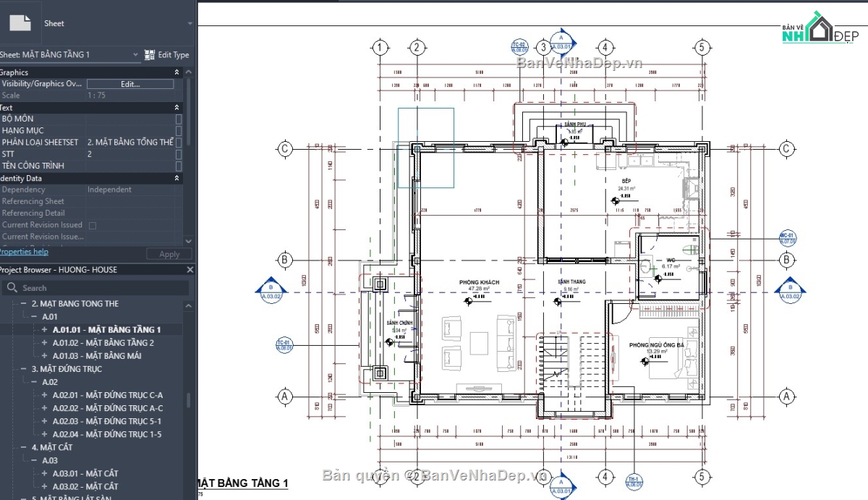Select grid bubble B on the right
This screenshot has width=868, height=500.
787,260
